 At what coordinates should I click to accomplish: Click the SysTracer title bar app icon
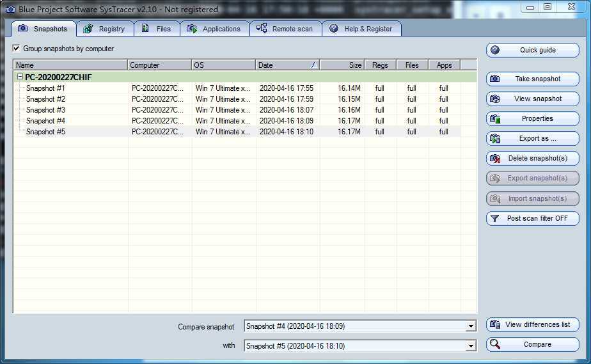(10, 10)
